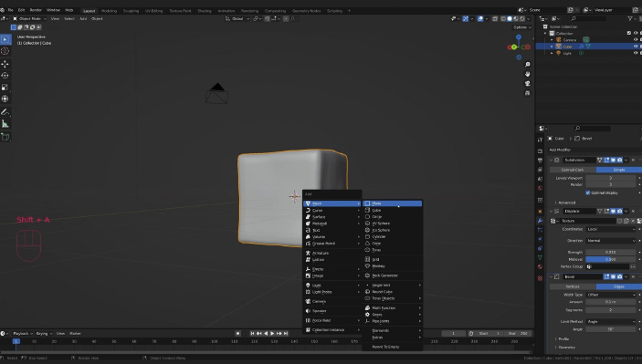642x364 pixels.
Task: Open the viewport Options button
Action: point(522,27)
